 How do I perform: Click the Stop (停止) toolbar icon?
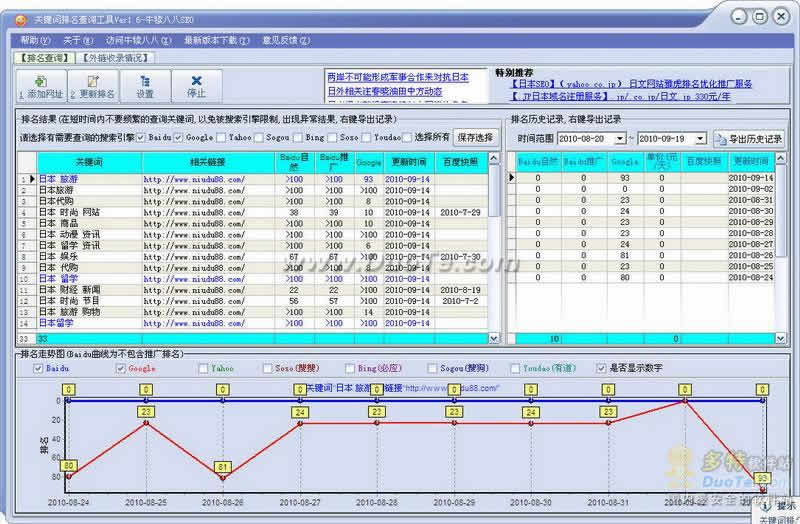pyautogui.click(x=196, y=86)
